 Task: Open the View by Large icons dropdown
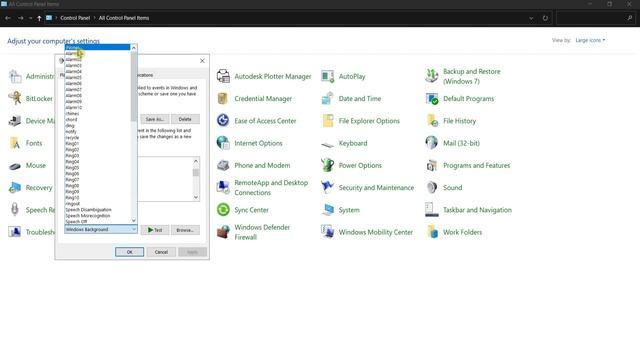pyautogui.click(x=590, y=40)
